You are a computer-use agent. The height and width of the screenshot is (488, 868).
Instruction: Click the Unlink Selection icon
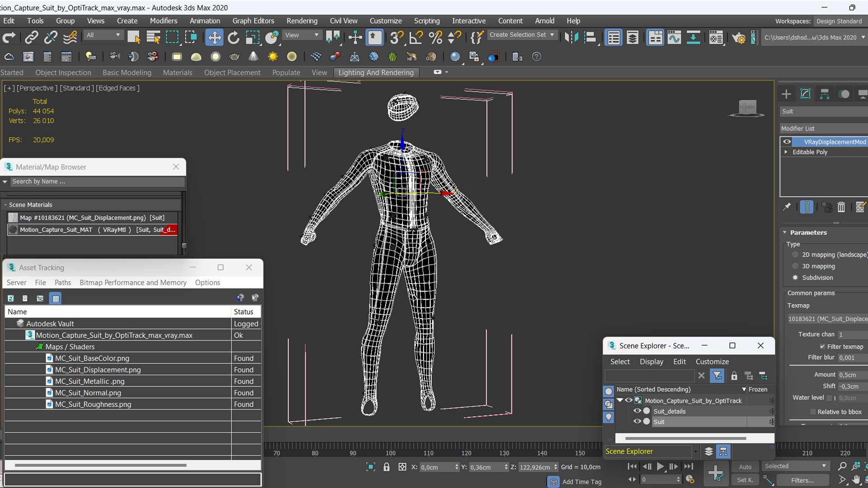pos(51,38)
